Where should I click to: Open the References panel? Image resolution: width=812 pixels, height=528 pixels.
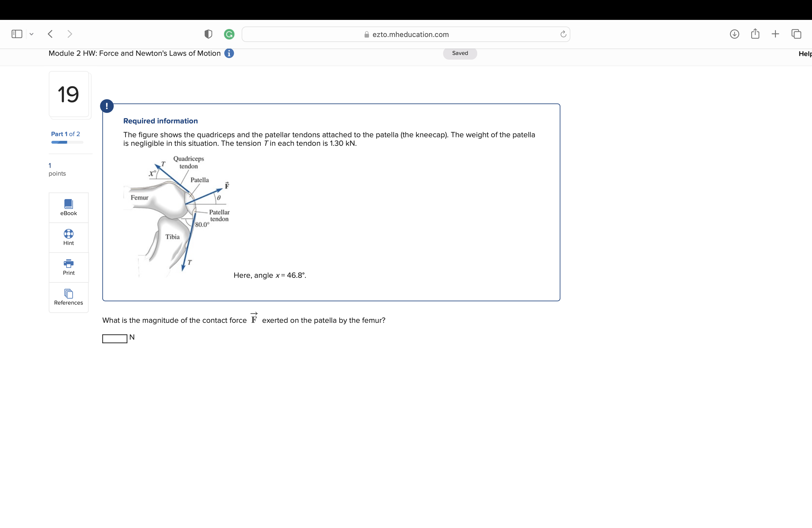tap(68, 297)
